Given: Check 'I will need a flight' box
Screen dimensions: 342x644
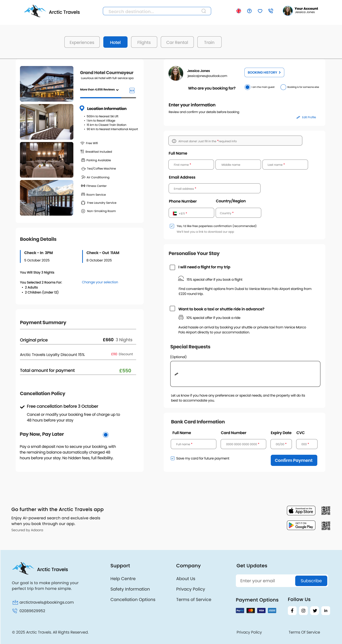Looking at the screenshot, I should [x=172, y=267].
